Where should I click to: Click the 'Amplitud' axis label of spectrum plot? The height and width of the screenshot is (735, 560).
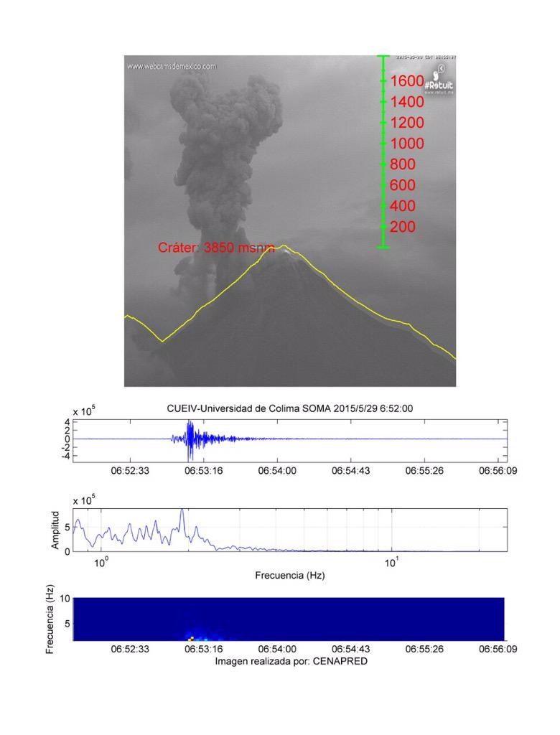pos(55,530)
